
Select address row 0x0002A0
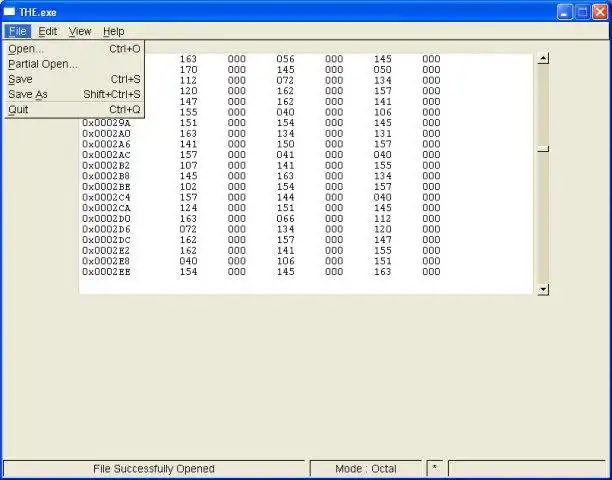pos(106,133)
